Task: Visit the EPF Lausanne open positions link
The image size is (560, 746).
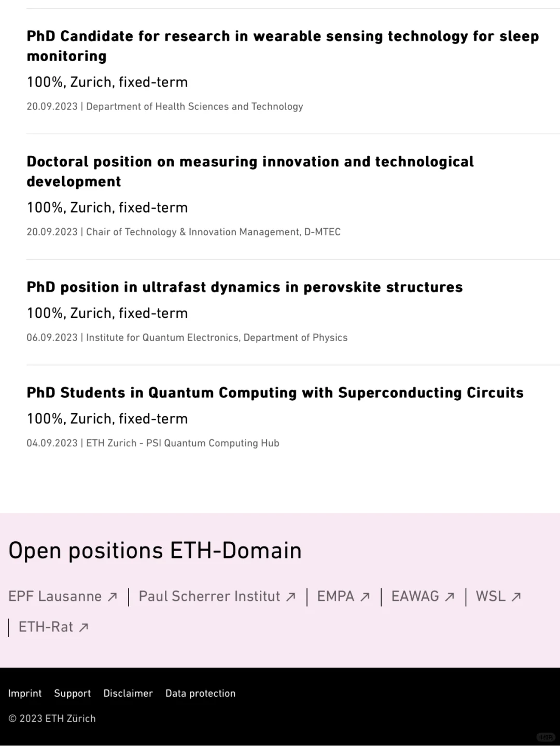Action: (x=55, y=596)
